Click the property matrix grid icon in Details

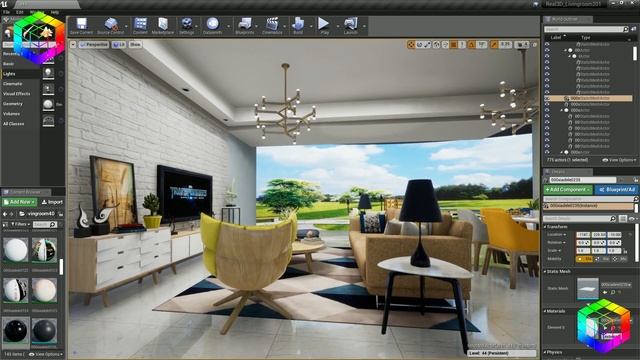tap(623, 219)
